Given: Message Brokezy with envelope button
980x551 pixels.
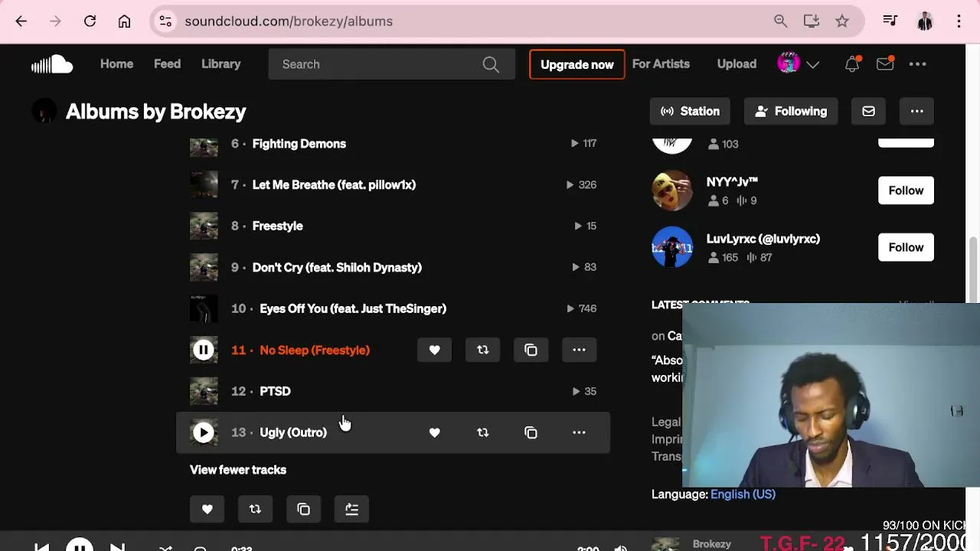Looking at the screenshot, I should coord(868,112).
